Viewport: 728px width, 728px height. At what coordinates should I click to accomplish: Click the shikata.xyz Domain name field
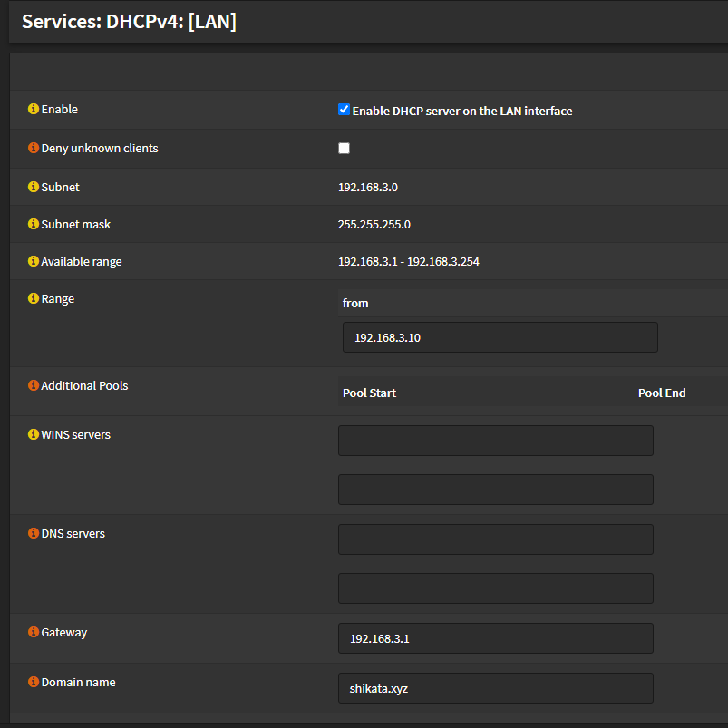click(495, 688)
